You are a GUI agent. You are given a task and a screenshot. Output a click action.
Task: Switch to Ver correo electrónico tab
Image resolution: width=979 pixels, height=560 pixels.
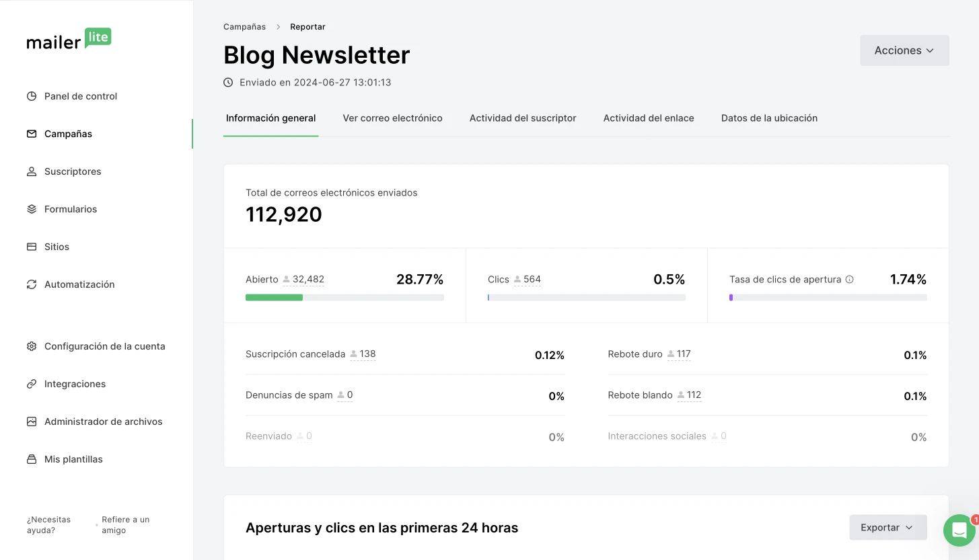[x=392, y=118]
